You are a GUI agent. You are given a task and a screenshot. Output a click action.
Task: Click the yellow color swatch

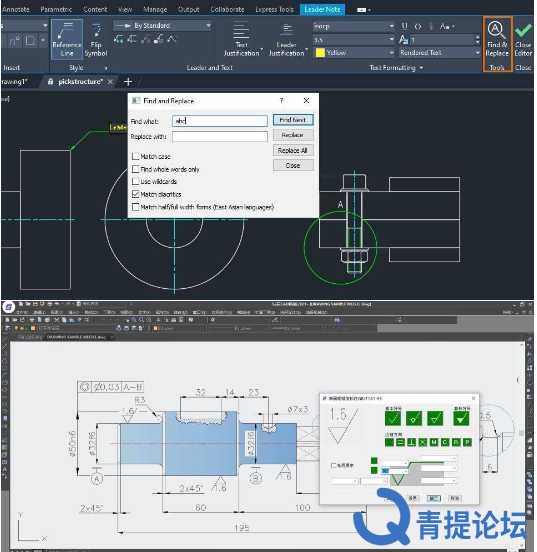(x=320, y=53)
